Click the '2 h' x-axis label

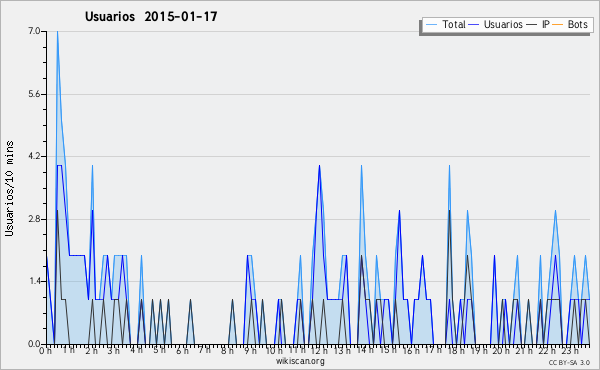tap(91, 350)
